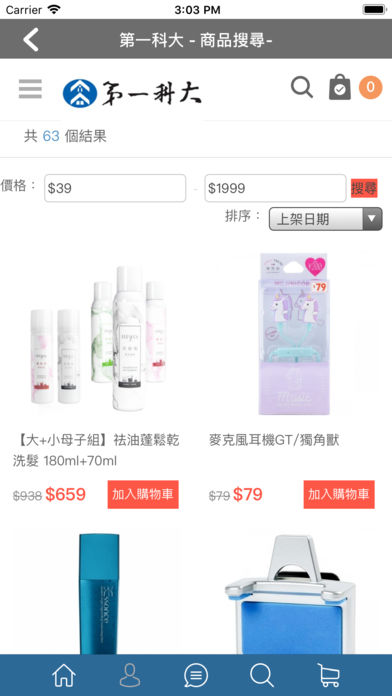Click the 第一科大 logo
The height and width of the screenshot is (696, 392).
[x=132, y=93]
